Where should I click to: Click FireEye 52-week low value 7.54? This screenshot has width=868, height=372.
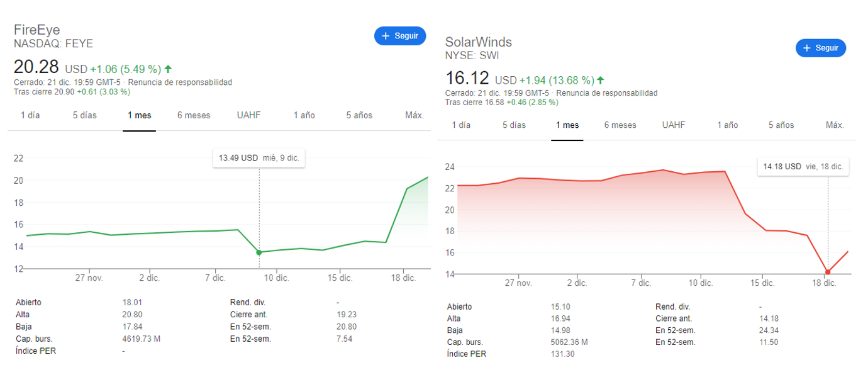point(344,339)
